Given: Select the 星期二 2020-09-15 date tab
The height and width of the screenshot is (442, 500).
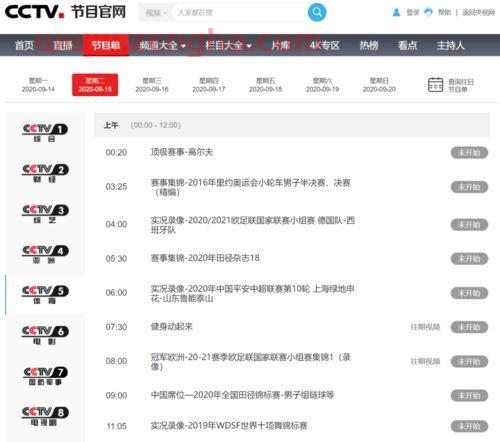Looking at the screenshot, I should [x=95, y=85].
